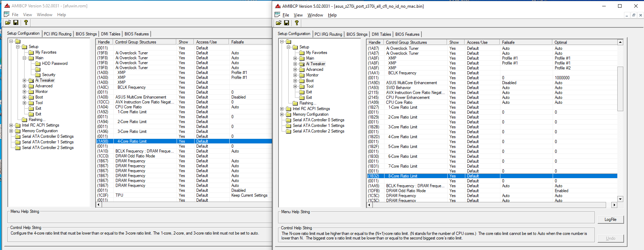Image resolution: width=644 pixels, height=250 pixels.
Task: Click Open file icon in afuwin.rom window
Action: 8,22
